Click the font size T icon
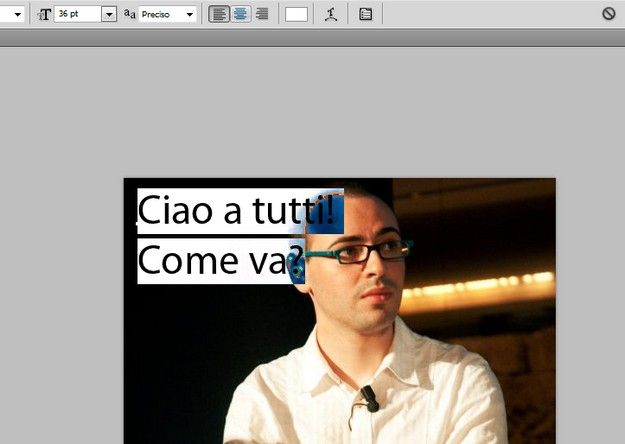This screenshot has width=625, height=444. [x=44, y=15]
